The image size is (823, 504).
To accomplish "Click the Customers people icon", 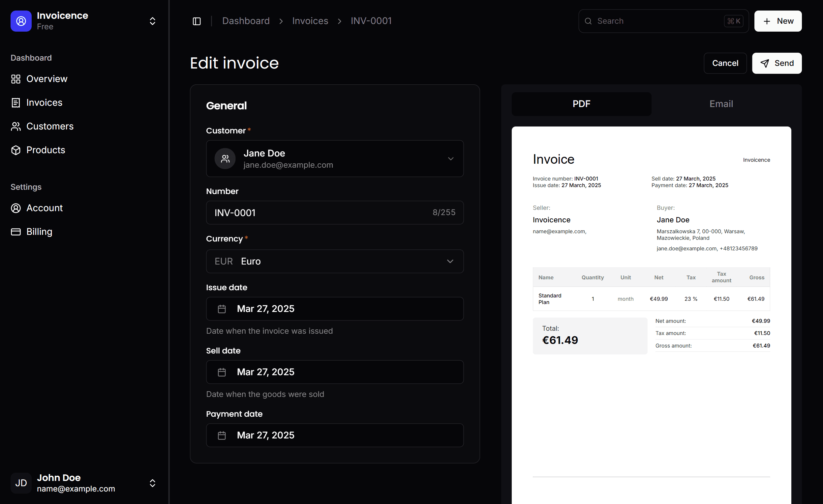I will 16,126.
